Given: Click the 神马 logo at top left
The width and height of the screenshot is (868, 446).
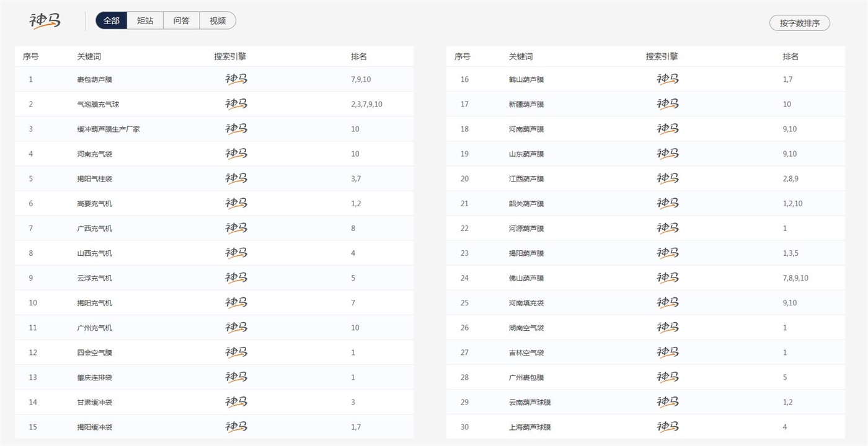Looking at the screenshot, I should 45,20.
